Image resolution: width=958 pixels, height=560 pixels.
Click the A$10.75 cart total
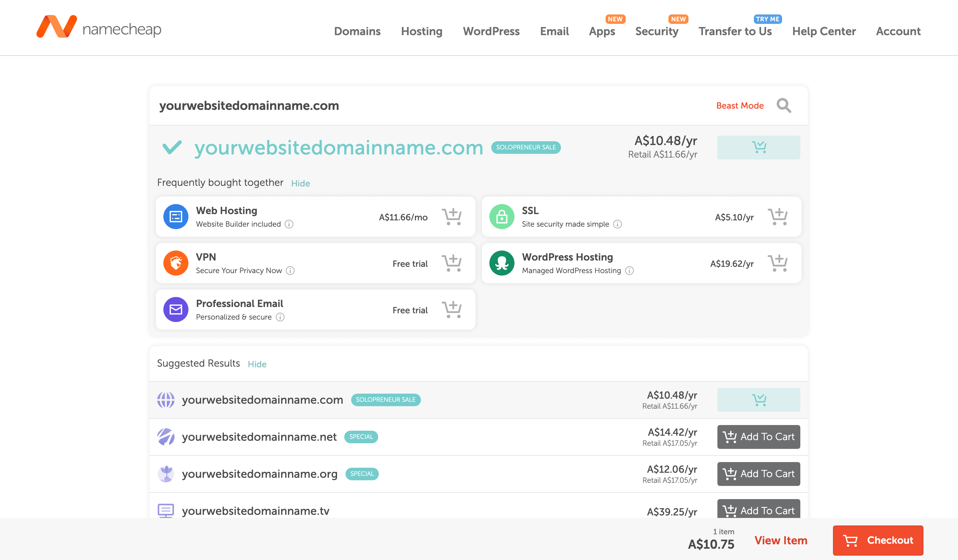pos(711,544)
